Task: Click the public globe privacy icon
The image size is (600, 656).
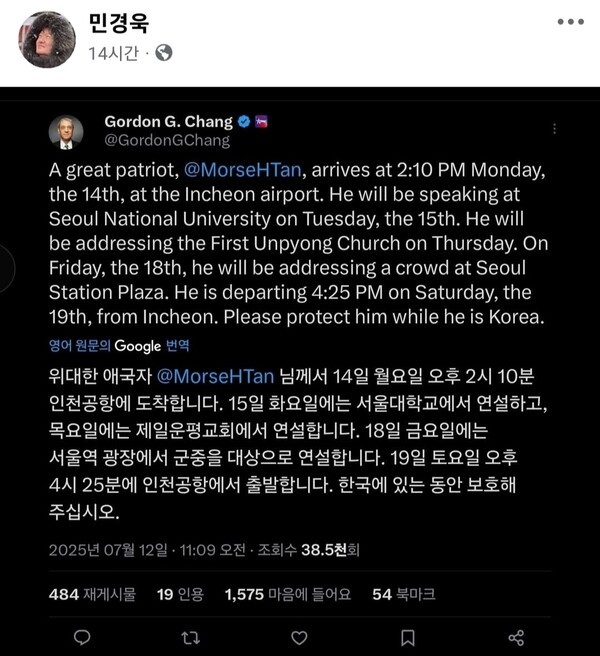Action: point(164,52)
